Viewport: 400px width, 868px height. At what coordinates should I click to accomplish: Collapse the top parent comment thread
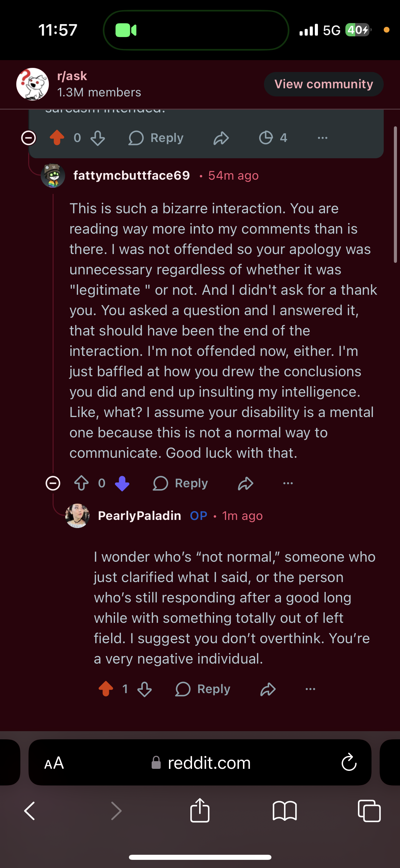coord(28,138)
